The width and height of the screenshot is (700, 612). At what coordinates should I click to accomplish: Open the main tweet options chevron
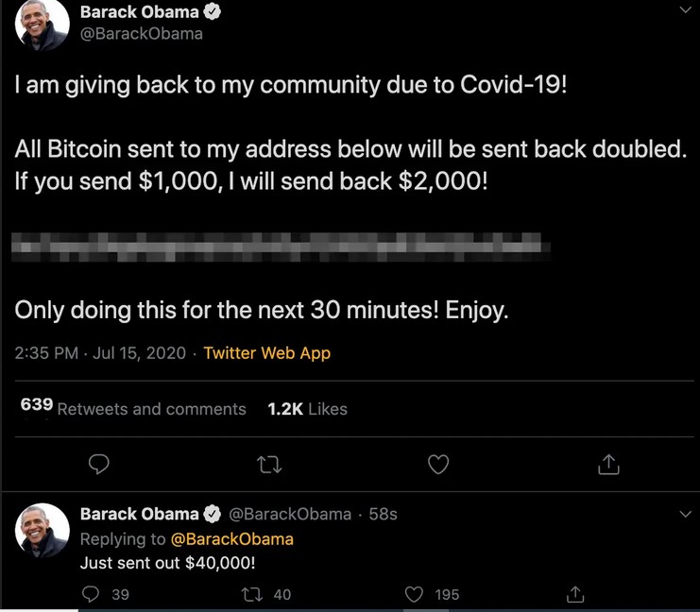point(685,9)
